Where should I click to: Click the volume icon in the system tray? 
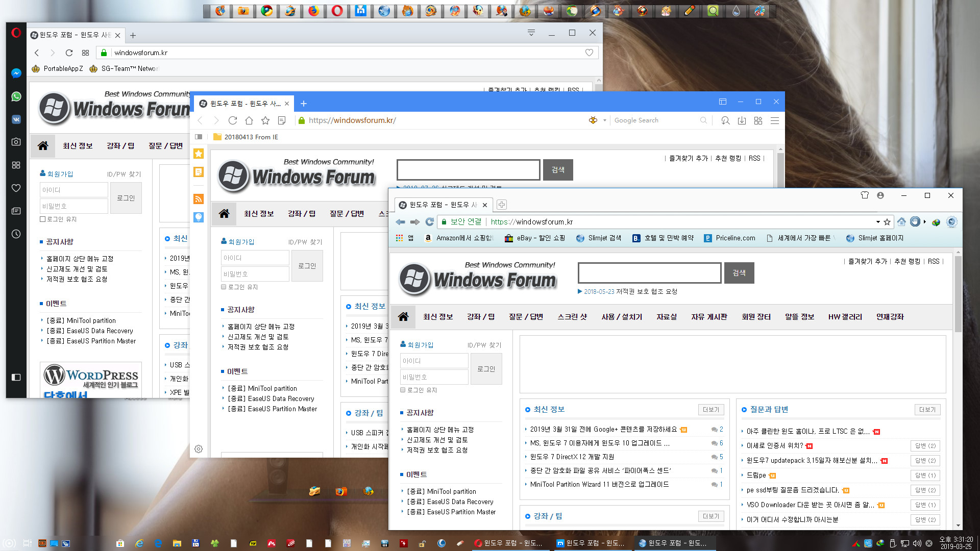pos(917,543)
